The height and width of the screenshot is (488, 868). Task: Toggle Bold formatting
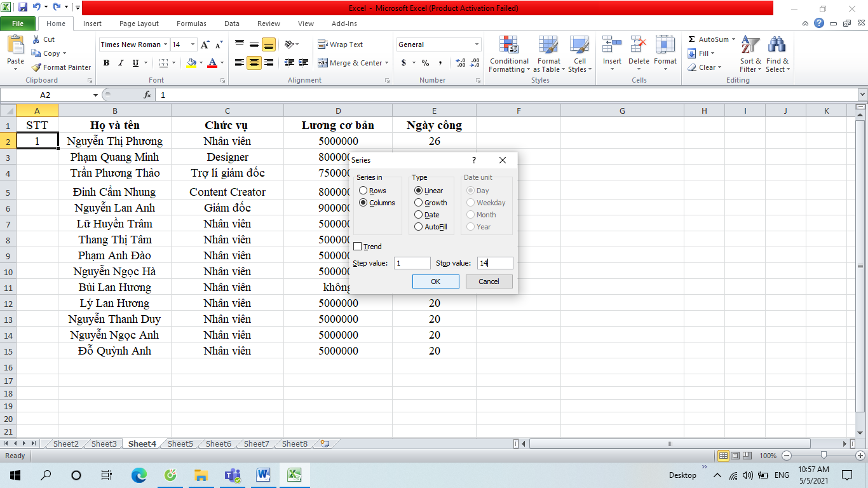pyautogui.click(x=106, y=63)
